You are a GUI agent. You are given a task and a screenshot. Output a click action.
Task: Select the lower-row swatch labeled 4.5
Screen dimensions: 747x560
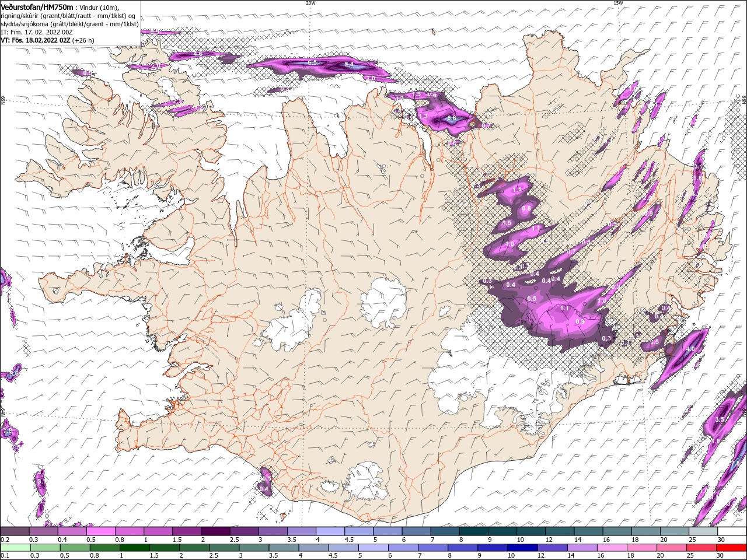click(x=343, y=548)
